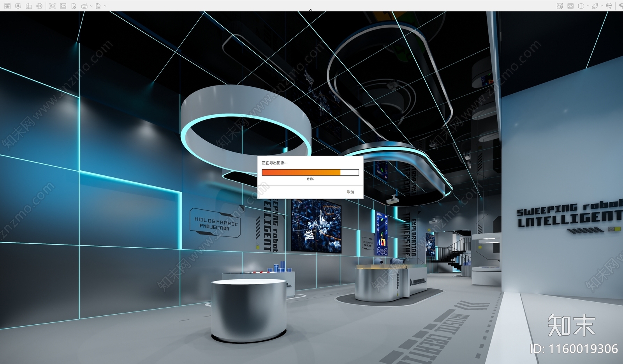Select the split cube view mode icon

pyautogui.click(x=581, y=6)
